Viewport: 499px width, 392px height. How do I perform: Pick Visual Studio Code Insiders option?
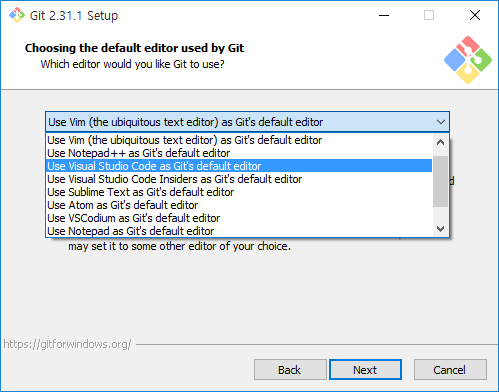tap(239, 179)
